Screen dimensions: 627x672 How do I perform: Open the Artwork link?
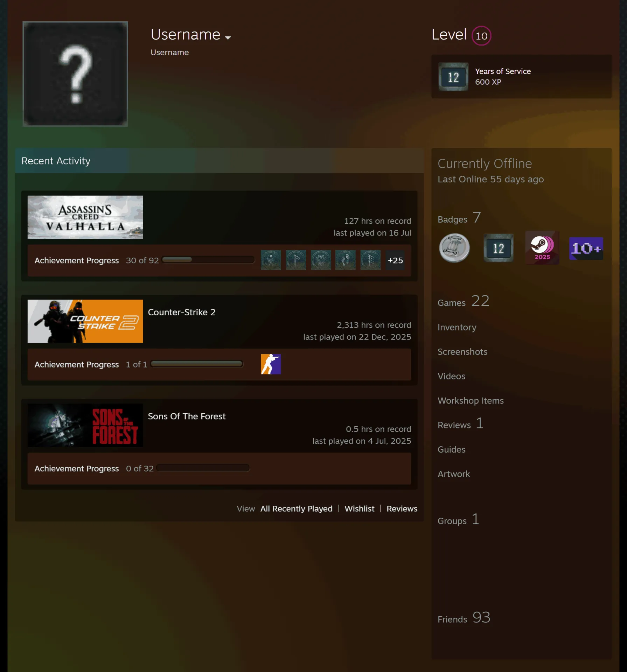tap(454, 474)
